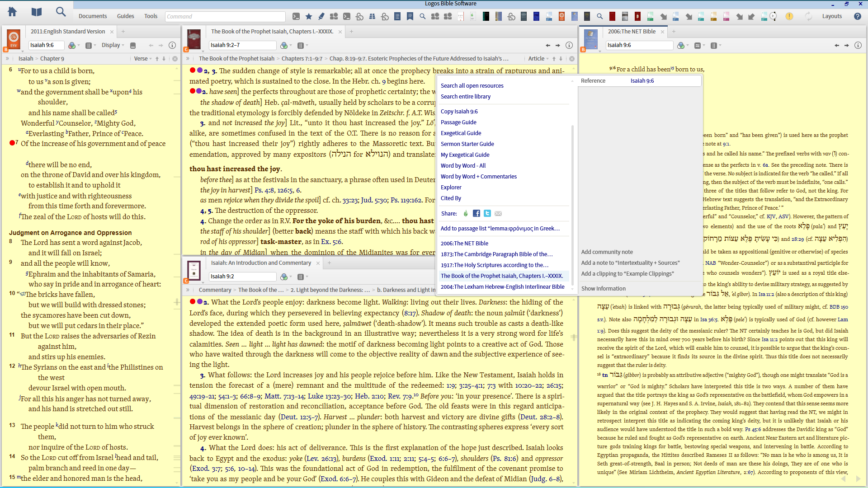
Task: Move to next article arrow in Isaiah panel
Action: tap(561, 59)
